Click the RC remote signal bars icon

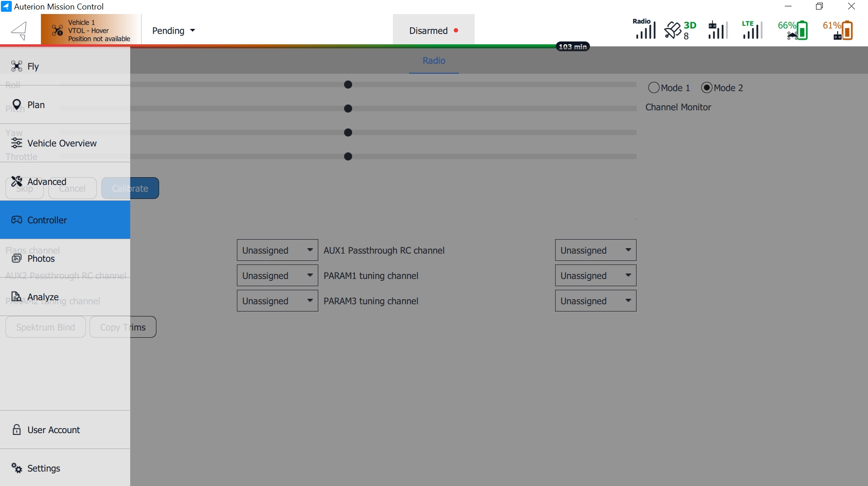click(x=717, y=30)
